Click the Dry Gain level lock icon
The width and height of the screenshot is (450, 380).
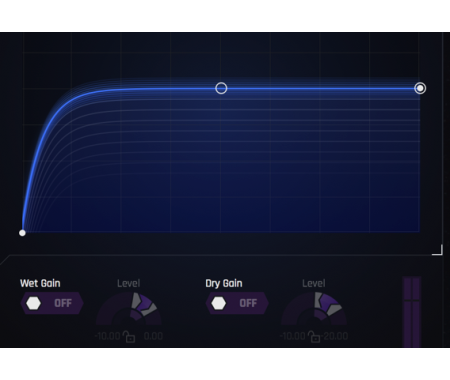[314, 337]
